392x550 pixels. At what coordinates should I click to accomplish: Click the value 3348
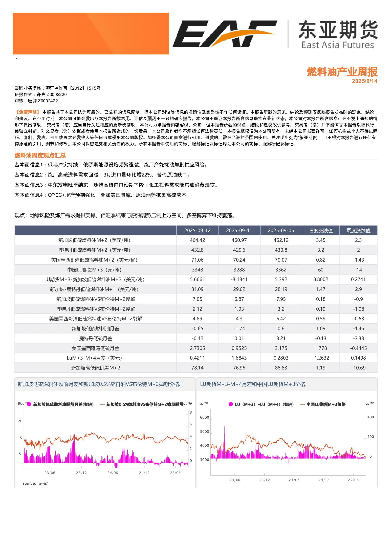pyautogui.click(x=197, y=270)
